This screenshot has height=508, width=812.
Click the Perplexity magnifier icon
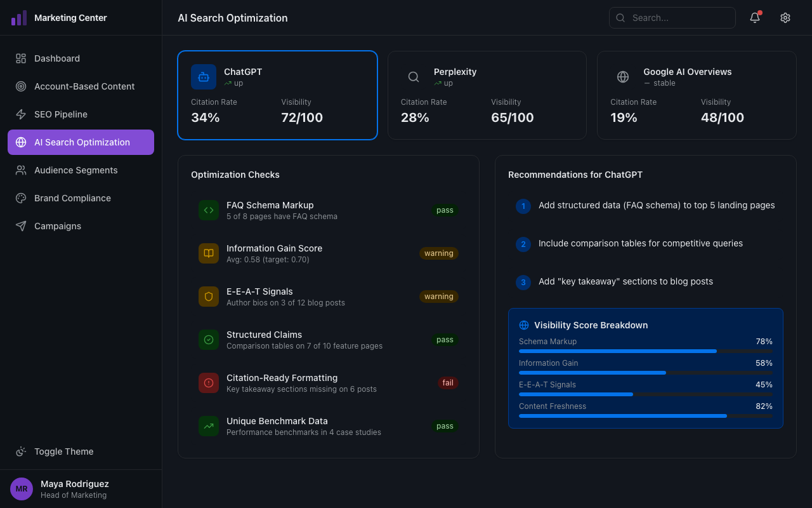pyautogui.click(x=413, y=77)
